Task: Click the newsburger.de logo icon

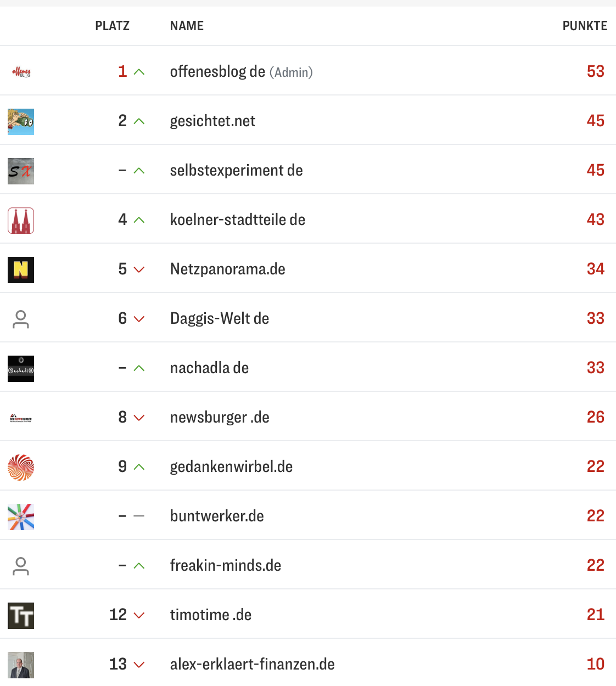Action: tap(20, 417)
